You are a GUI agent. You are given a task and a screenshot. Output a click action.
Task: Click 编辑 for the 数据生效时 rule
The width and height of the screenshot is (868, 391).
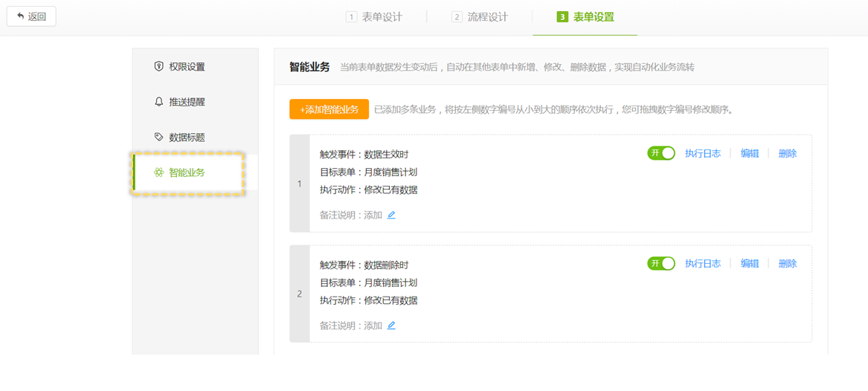click(x=750, y=154)
